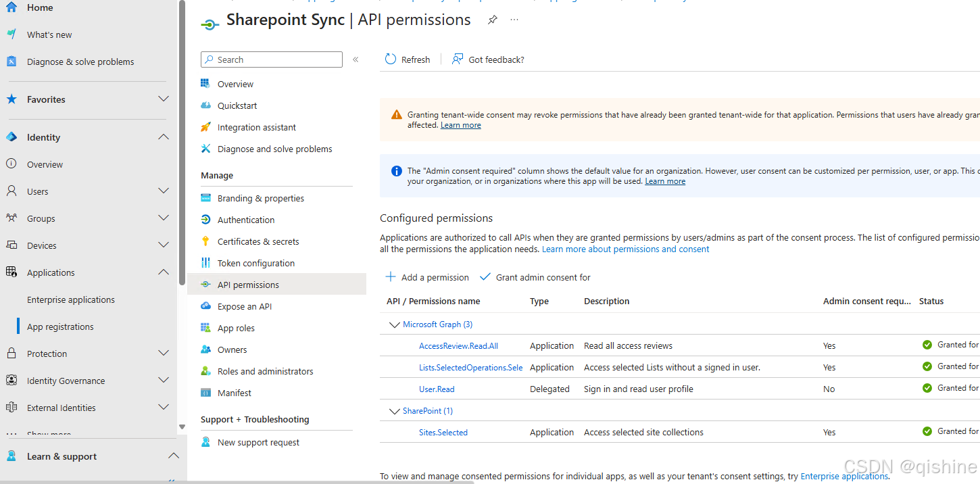Viewport: 980px width, 484px height.
Task: Click the blade menu Search field
Action: click(x=272, y=59)
